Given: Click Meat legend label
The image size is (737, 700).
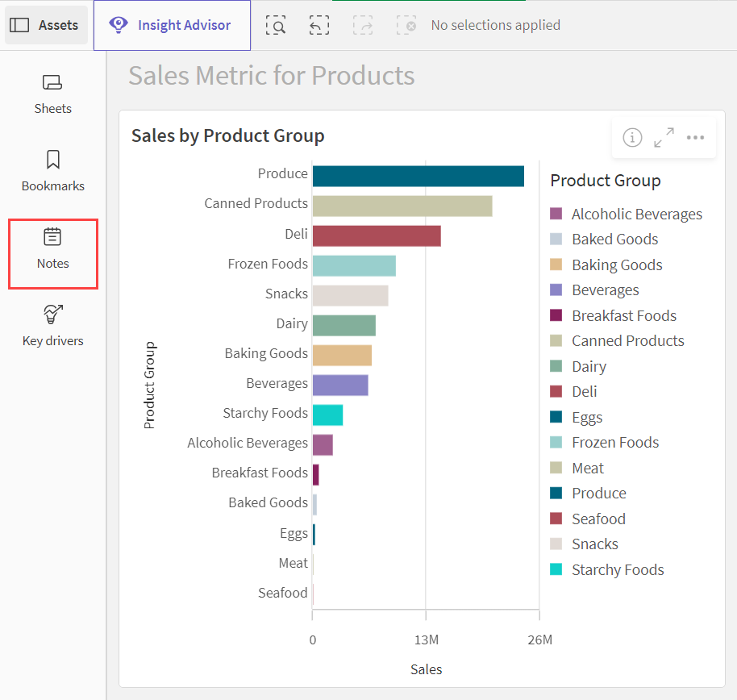Looking at the screenshot, I should pyautogui.click(x=588, y=469).
